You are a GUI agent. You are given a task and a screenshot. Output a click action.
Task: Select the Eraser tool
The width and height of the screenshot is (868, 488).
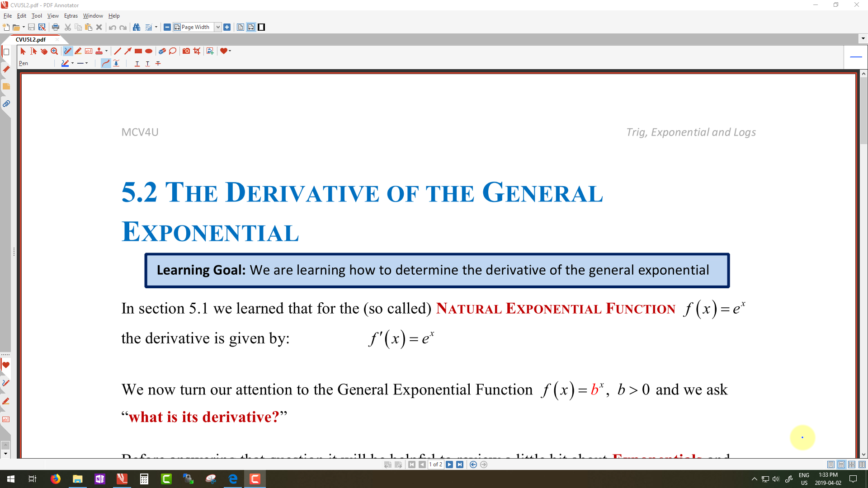[162, 51]
